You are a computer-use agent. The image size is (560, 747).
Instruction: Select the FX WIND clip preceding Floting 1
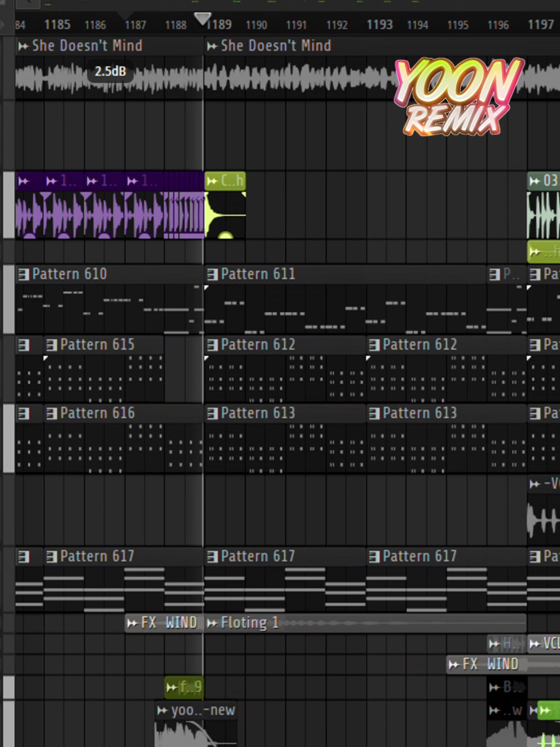[164, 623]
